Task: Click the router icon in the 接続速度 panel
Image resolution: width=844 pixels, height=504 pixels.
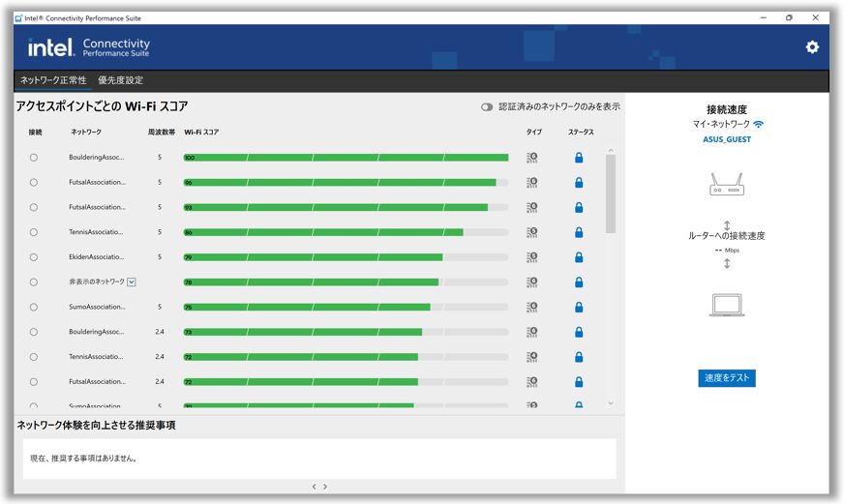Action: point(727,184)
